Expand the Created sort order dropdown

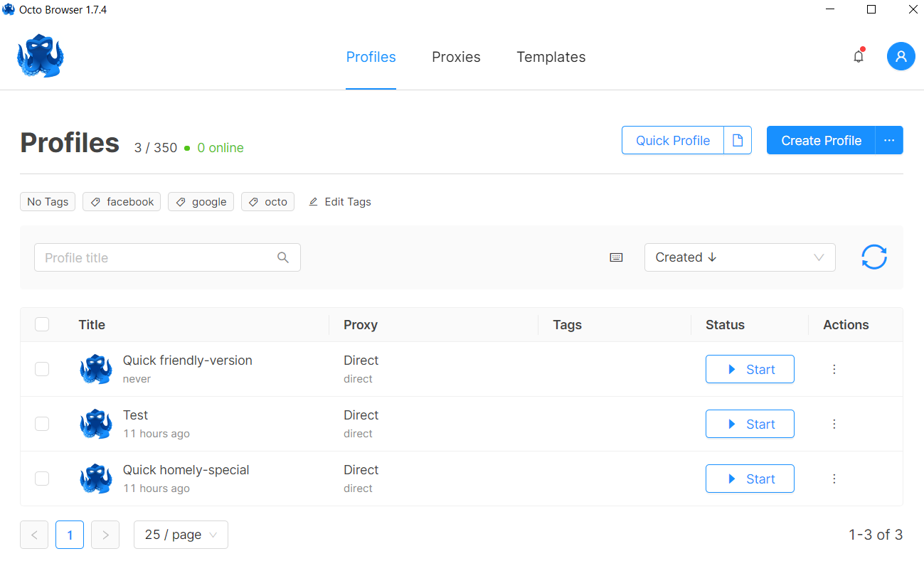[x=739, y=257]
